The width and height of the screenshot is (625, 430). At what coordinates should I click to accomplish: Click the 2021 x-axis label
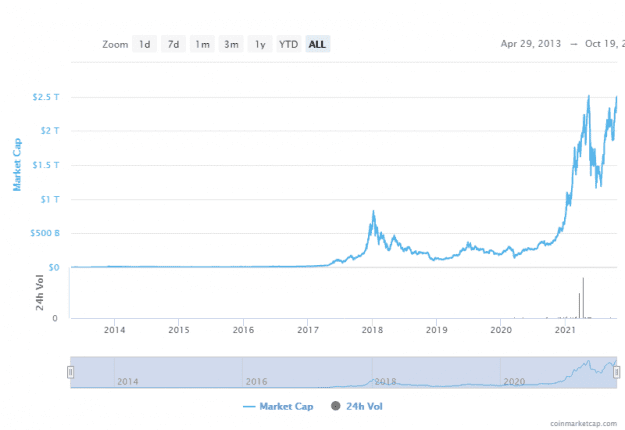point(565,330)
